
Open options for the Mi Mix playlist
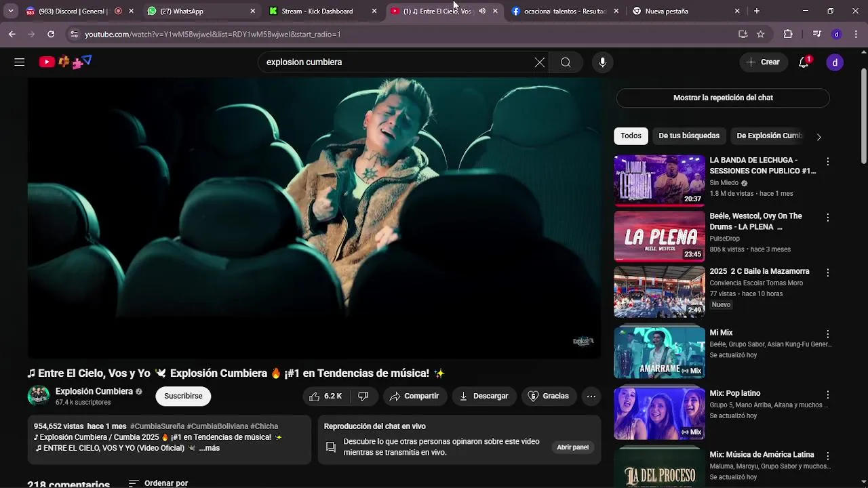click(827, 334)
